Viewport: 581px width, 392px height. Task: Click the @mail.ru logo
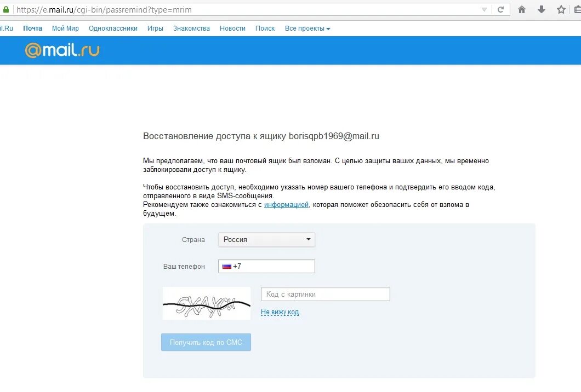[x=62, y=50]
